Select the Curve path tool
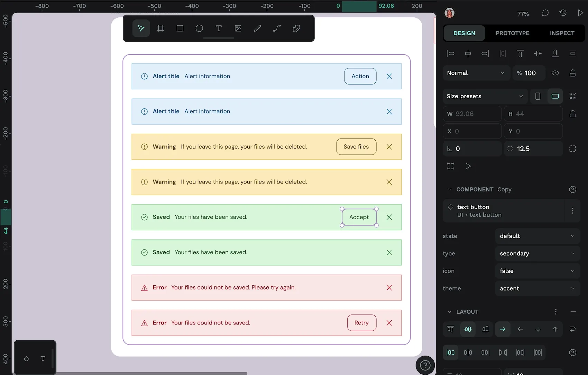The height and width of the screenshot is (375, 588). [x=277, y=28]
